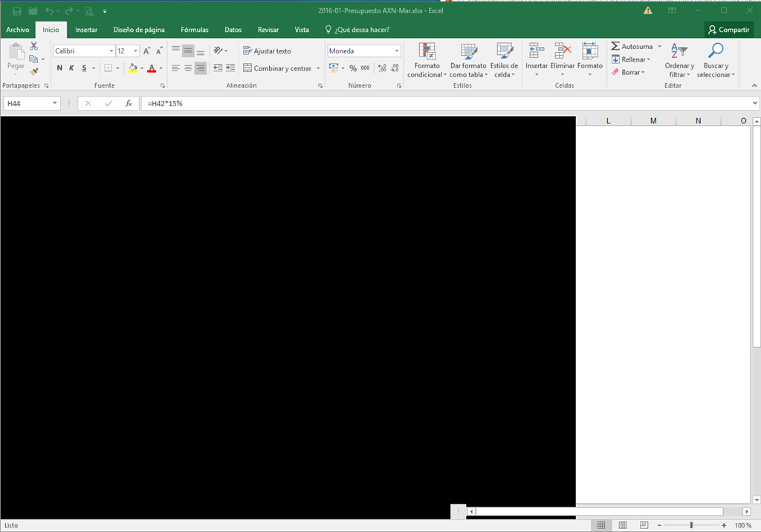
Task: Switch to Datos ribbon tab
Action: pos(233,30)
